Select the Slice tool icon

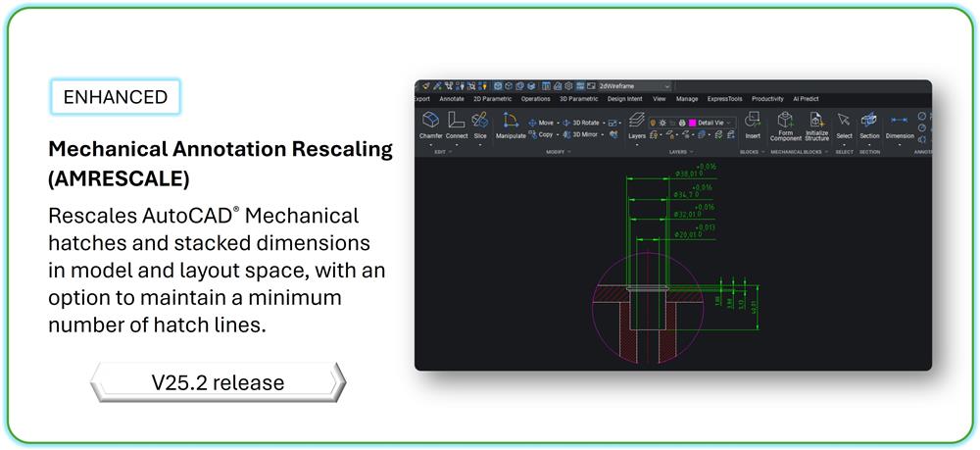tap(480, 120)
